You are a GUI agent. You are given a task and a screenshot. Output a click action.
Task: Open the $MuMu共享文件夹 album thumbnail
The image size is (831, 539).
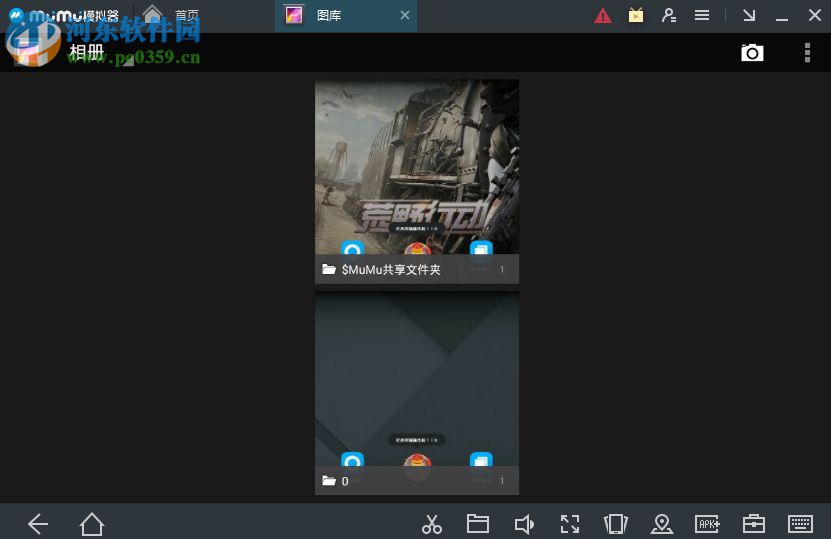pyautogui.click(x=417, y=180)
